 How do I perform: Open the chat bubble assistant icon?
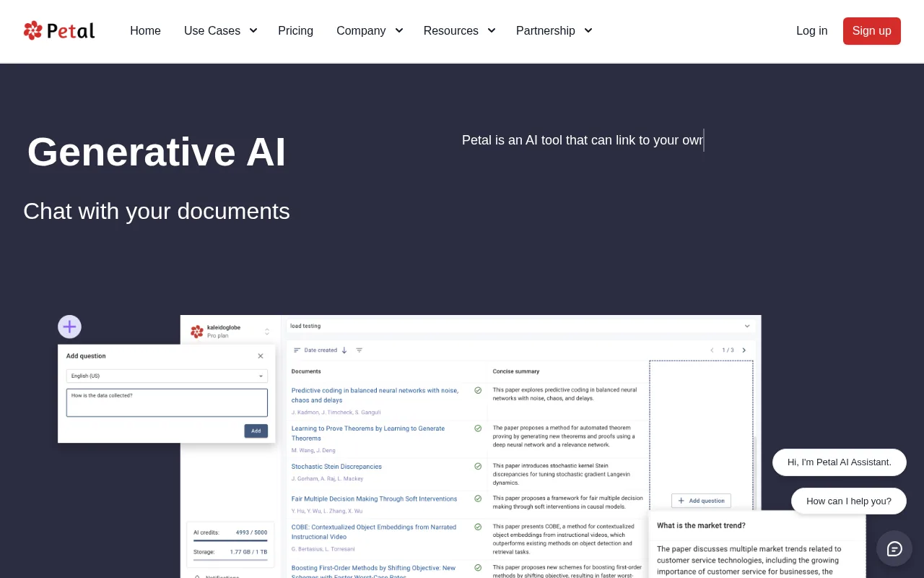pos(894,548)
